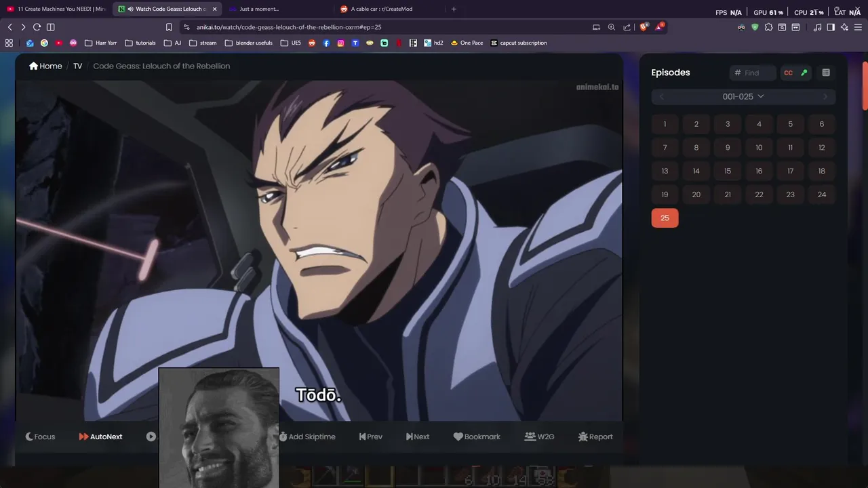
Task: Open Brave Rewards triangle icon
Action: [x=659, y=27]
